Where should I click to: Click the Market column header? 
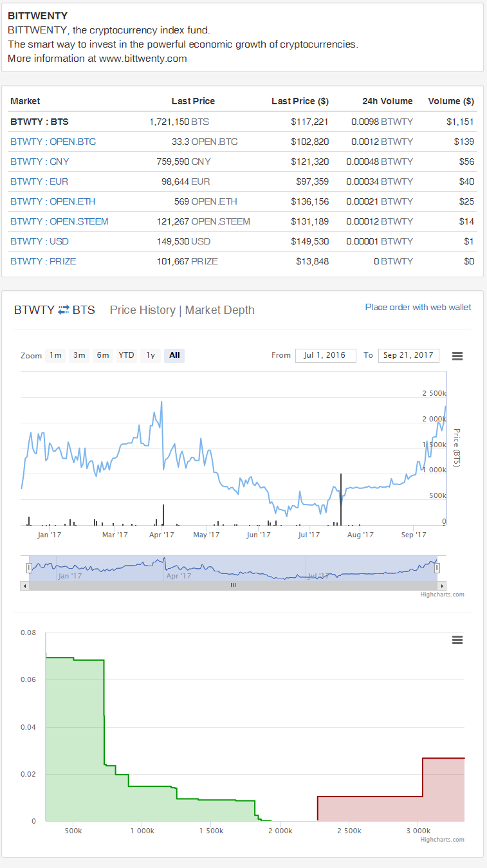25,101
